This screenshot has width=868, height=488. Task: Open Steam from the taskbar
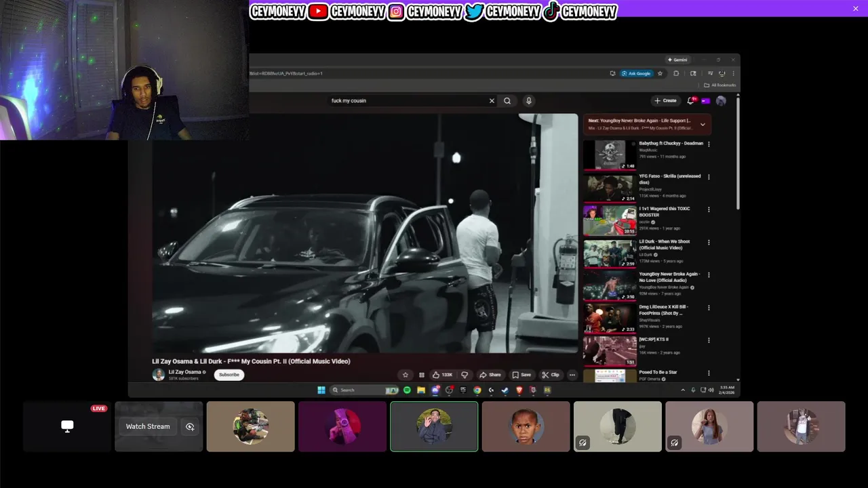click(505, 390)
